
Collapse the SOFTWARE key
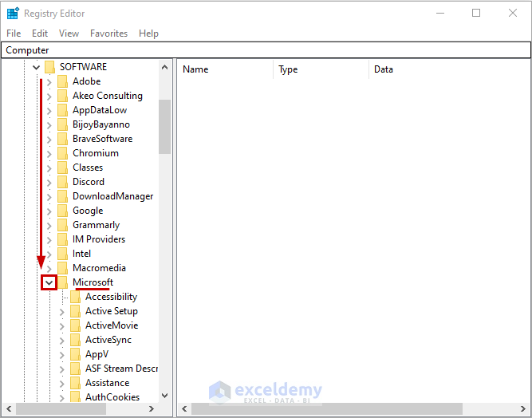click(37, 67)
